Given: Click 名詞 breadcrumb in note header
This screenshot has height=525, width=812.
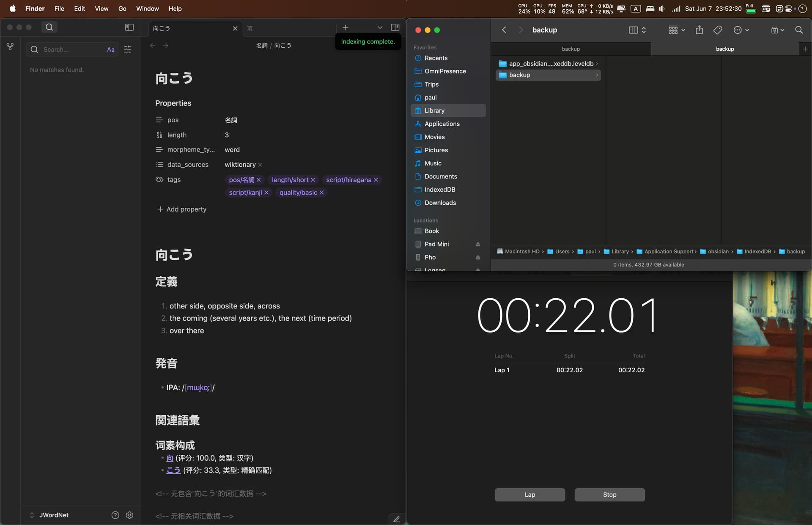Looking at the screenshot, I should click(x=262, y=46).
